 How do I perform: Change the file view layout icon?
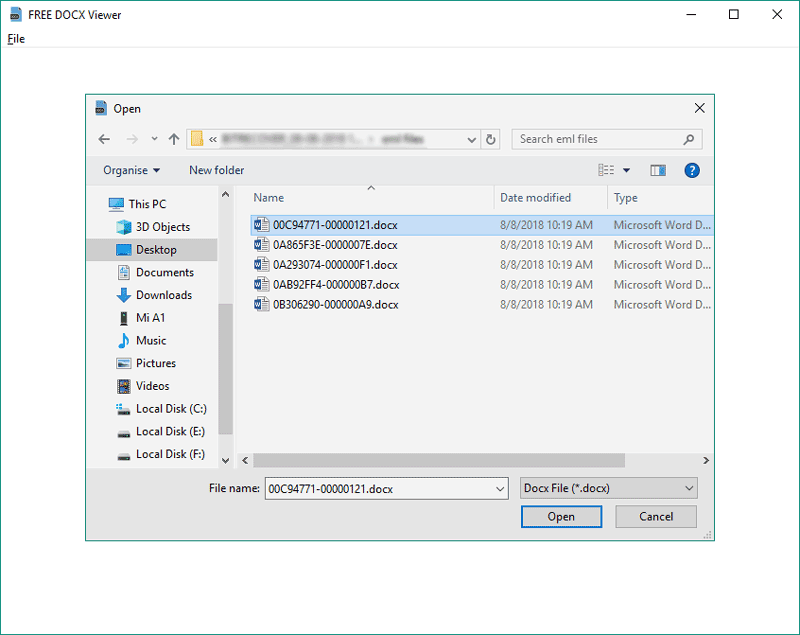[606, 170]
